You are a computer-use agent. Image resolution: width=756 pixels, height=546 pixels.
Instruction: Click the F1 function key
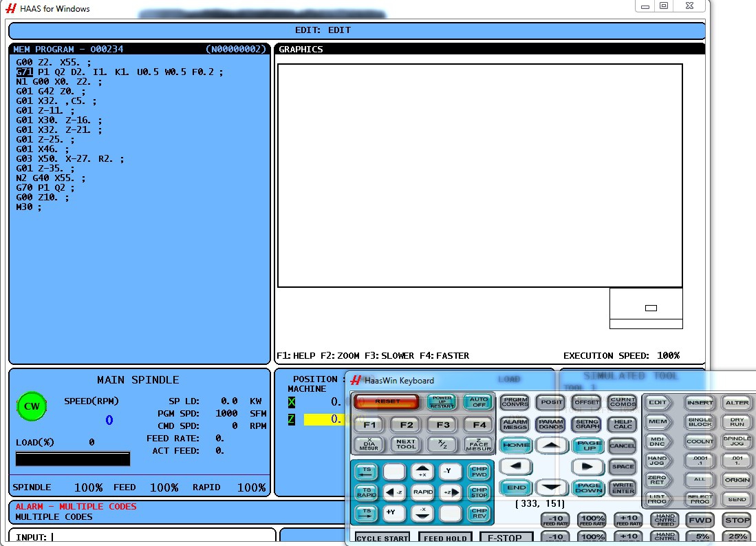coord(369,424)
